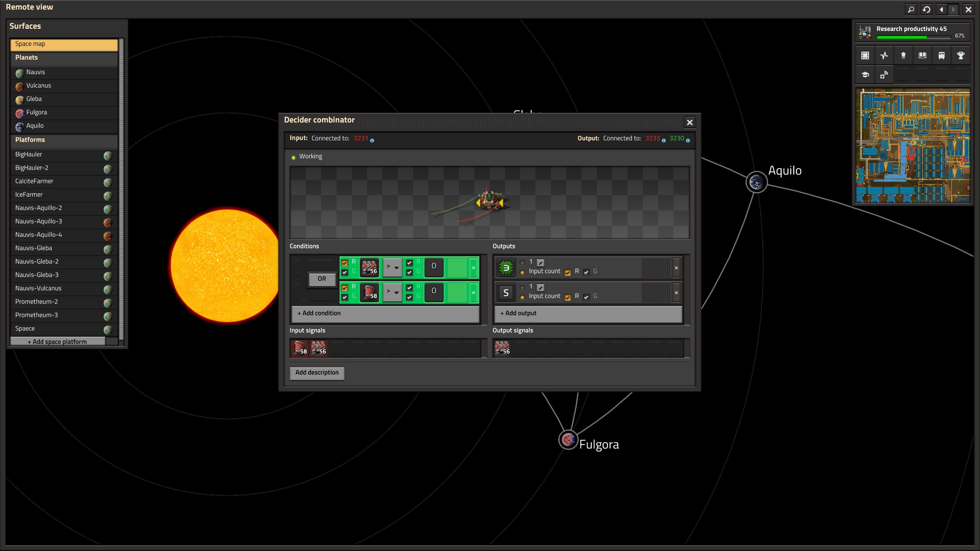Image resolution: width=980 pixels, height=551 pixels.
Task: Select Vulcanus planet in Surfaces list
Action: coord(64,86)
